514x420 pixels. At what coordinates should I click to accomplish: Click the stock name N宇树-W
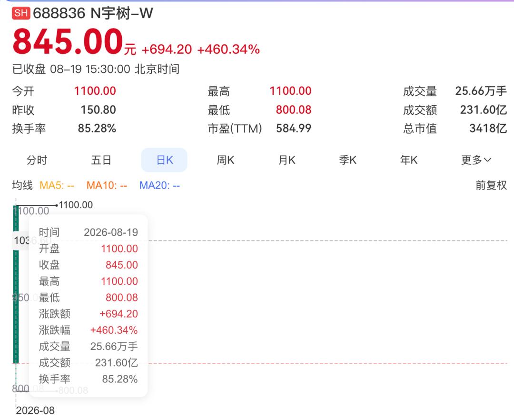coord(122,13)
